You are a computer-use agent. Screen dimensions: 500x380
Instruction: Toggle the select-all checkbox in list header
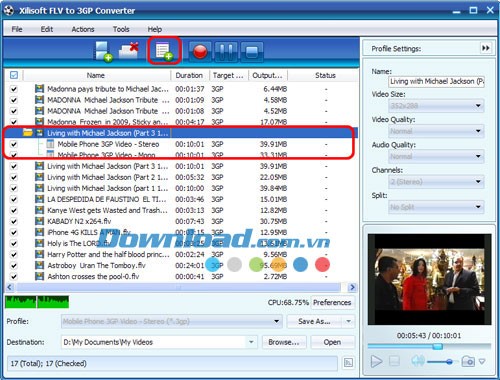click(x=14, y=75)
